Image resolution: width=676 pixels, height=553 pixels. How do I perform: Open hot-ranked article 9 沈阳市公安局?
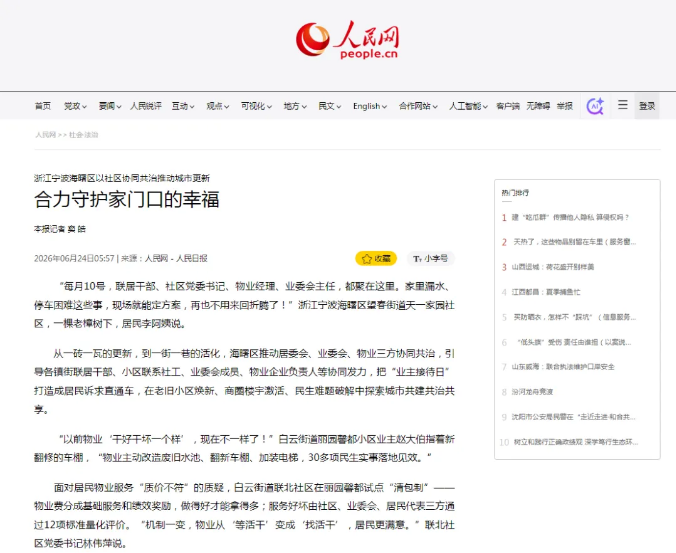pyautogui.click(x=573, y=417)
